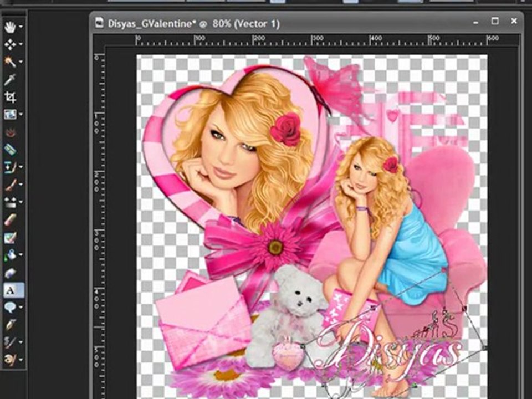Select the Move tool with four arrows
This screenshot has height=399, width=532.
(10, 44)
